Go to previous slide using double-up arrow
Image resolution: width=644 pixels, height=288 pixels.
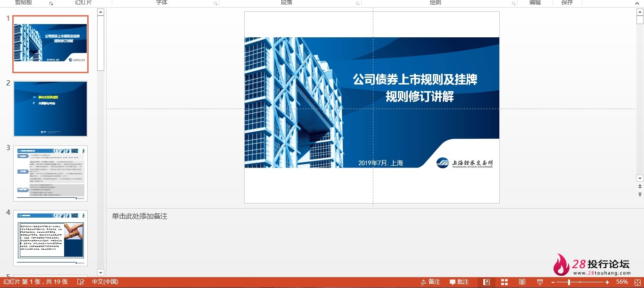(640, 186)
